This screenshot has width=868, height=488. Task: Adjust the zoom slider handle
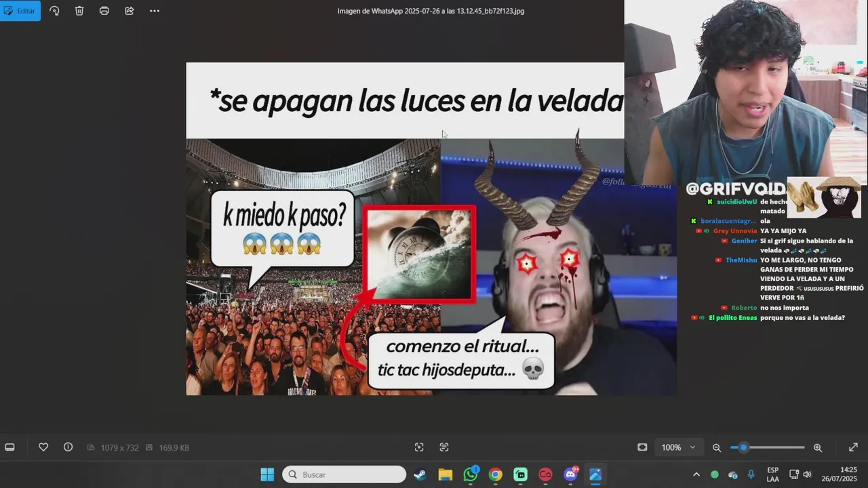point(743,447)
